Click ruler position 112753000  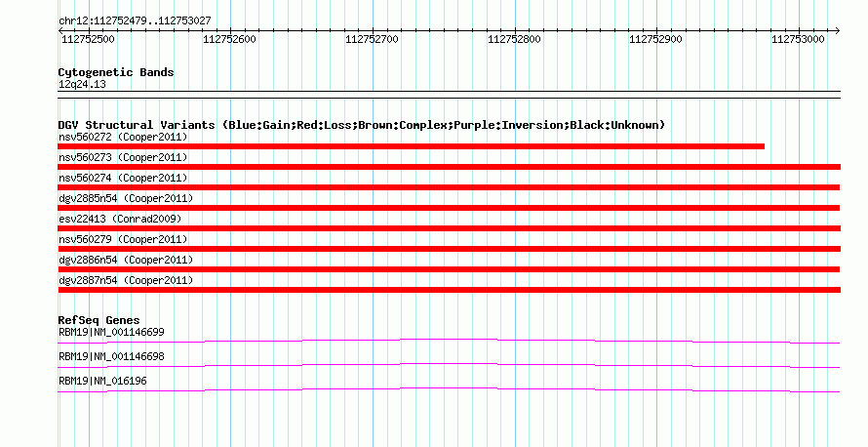tap(798, 39)
